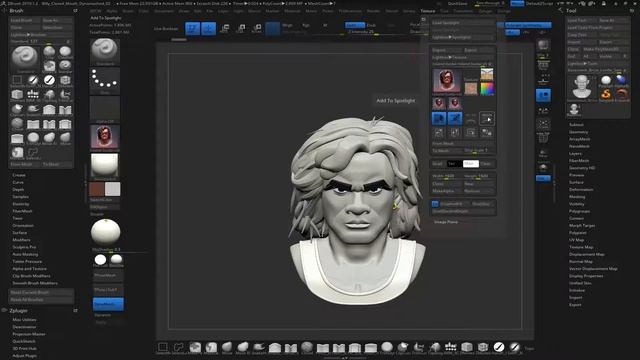Enable Zadd mode
The width and height of the screenshot is (640, 360).
[354, 25]
